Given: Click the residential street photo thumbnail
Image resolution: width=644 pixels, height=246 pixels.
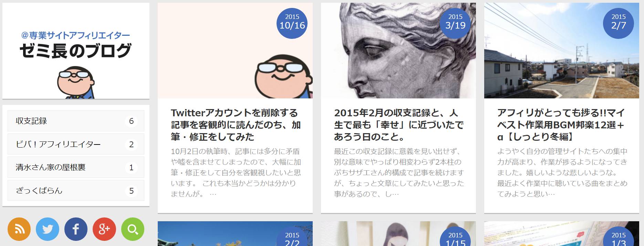Looking at the screenshot, I should 562,51.
